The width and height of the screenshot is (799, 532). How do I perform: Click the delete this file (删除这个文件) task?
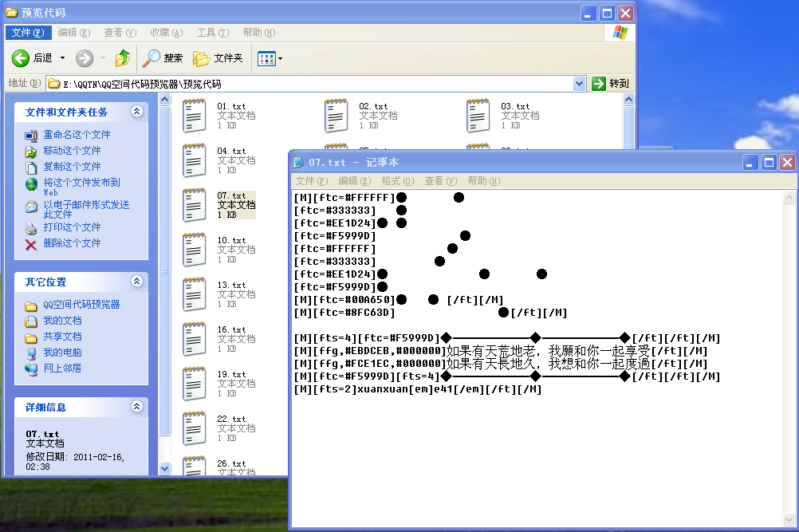pyautogui.click(x=72, y=243)
